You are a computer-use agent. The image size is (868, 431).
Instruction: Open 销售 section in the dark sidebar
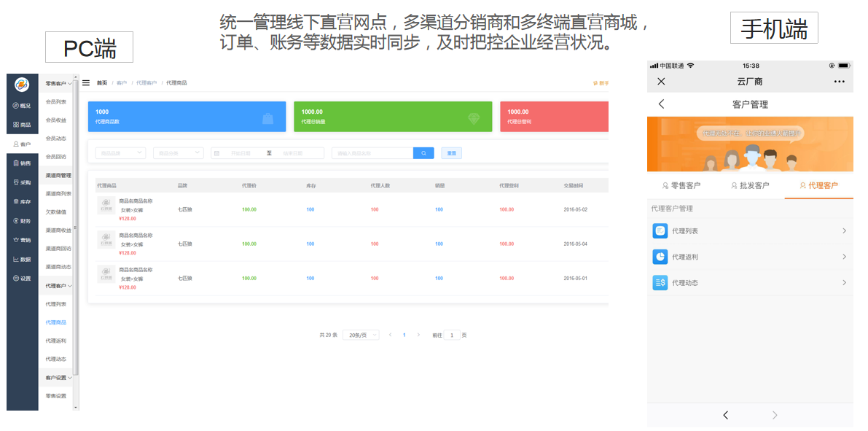coord(22,163)
